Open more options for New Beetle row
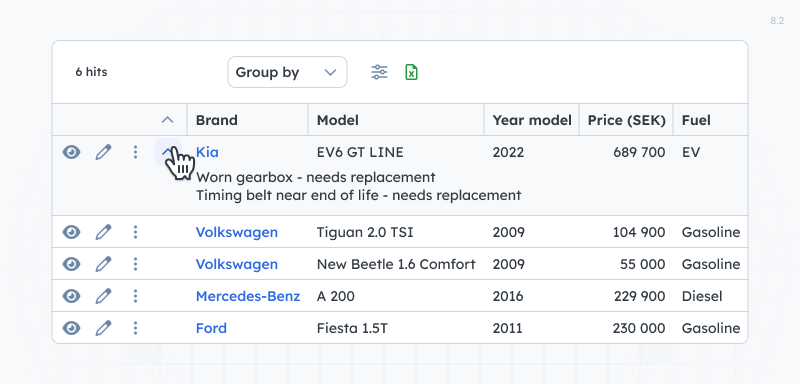This screenshot has height=384, width=800. pyautogui.click(x=135, y=264)
